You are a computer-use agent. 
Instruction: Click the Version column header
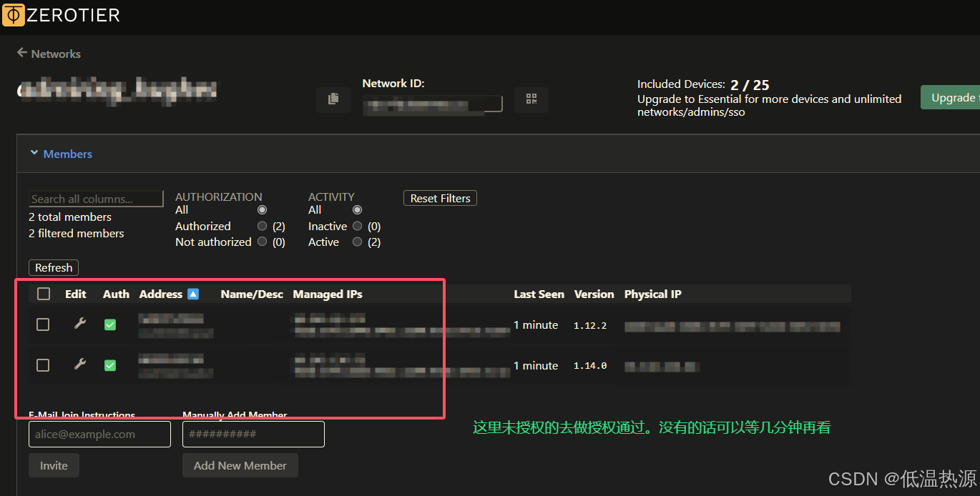(x=594, y=294)
